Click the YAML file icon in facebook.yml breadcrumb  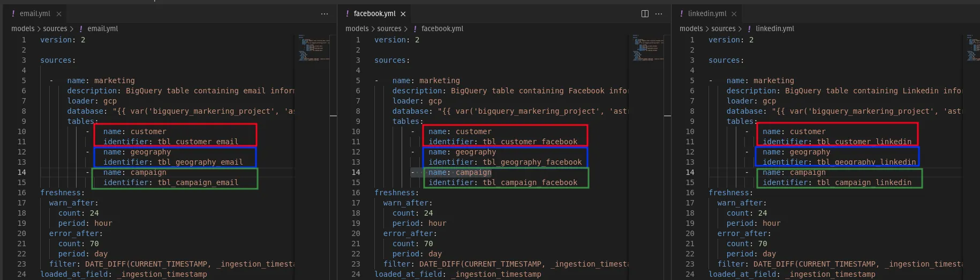point(415,29)
